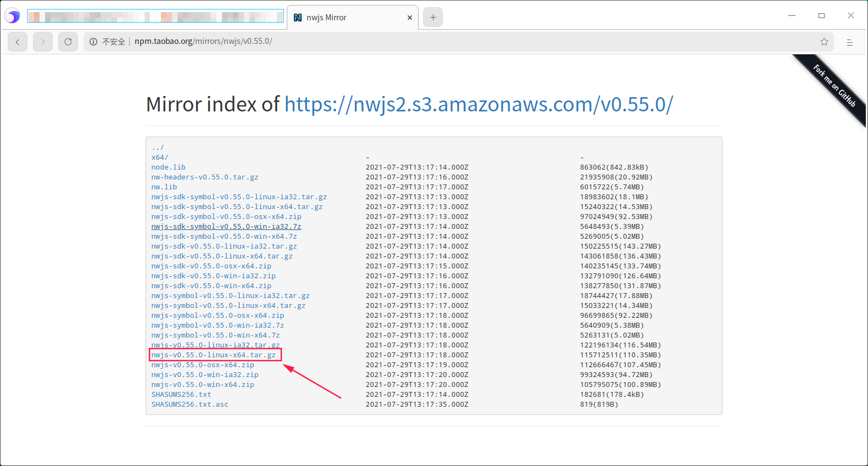Screen dimensions: 868x466
Task: Download node.lib file
Action: tap(169, 167)
